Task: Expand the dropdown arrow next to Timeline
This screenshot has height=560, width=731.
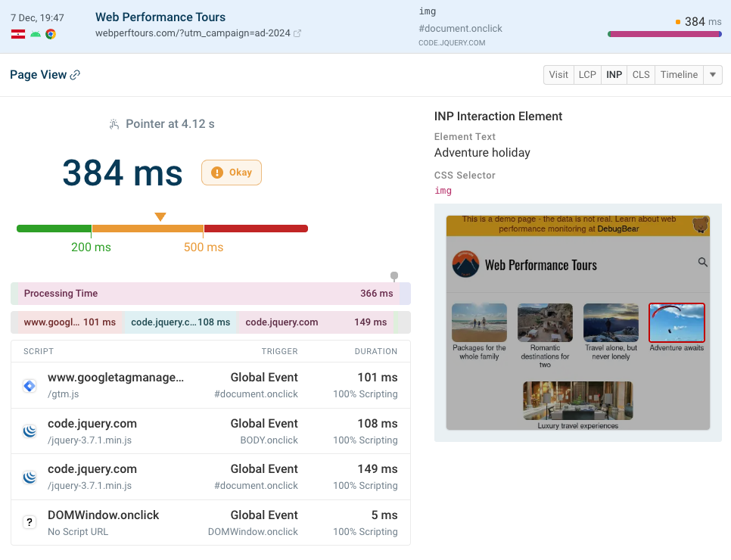Action: pyautogui.click(x=713, y=75)
